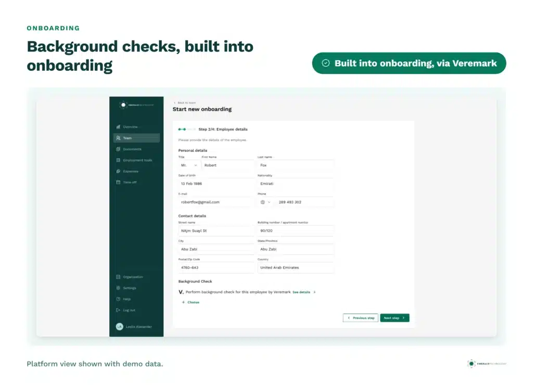Image resolution: width=533 pixels, height=392 pixels.
Task: Click the LA user avatar
Action: click(x=119, y=327)
